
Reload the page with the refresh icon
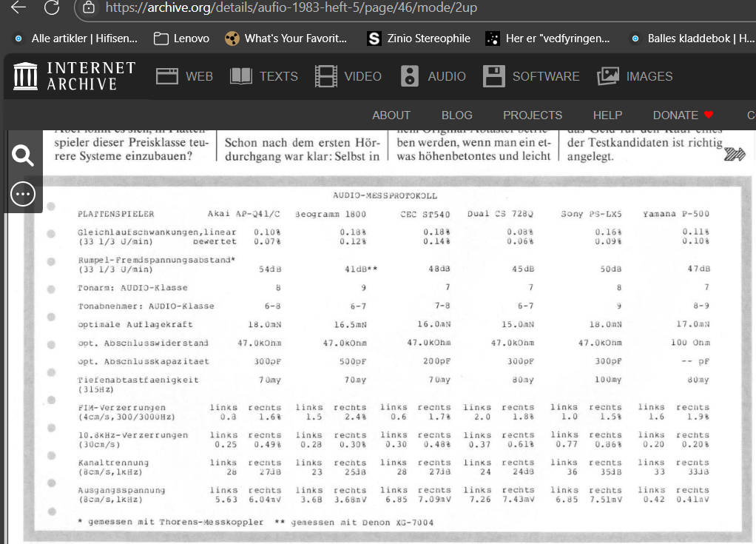52,7
